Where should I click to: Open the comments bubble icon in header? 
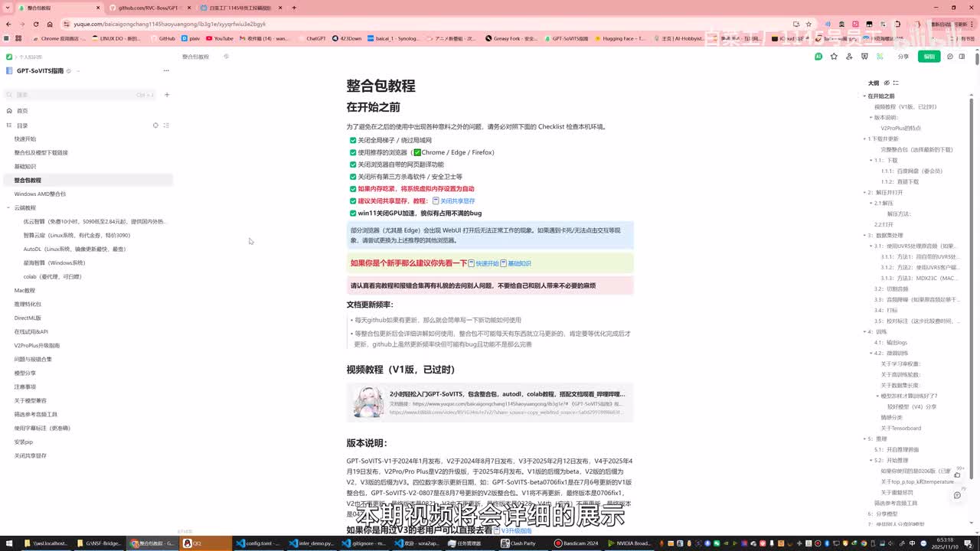[x=950, y=56]
